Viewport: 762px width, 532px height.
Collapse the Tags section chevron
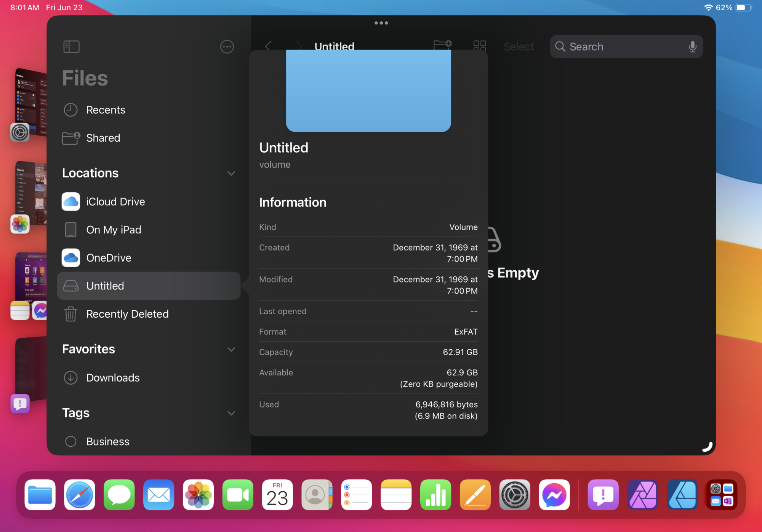231,413
